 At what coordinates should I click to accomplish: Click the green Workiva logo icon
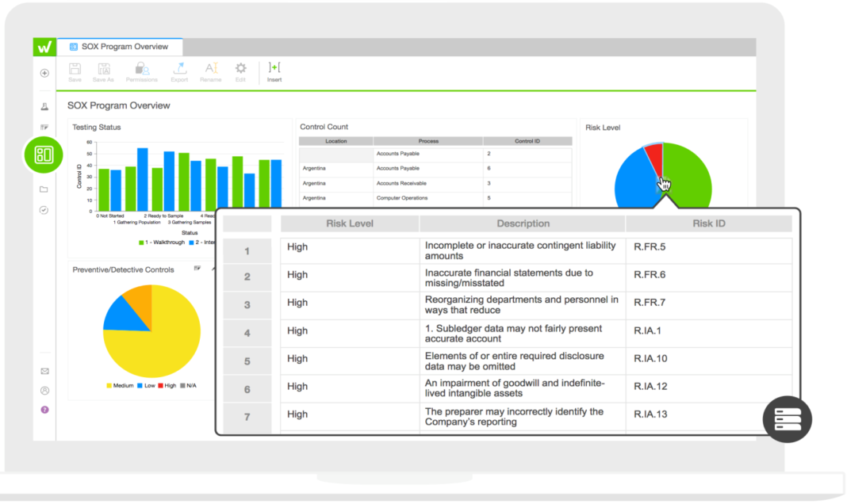[x=44, y=46]
